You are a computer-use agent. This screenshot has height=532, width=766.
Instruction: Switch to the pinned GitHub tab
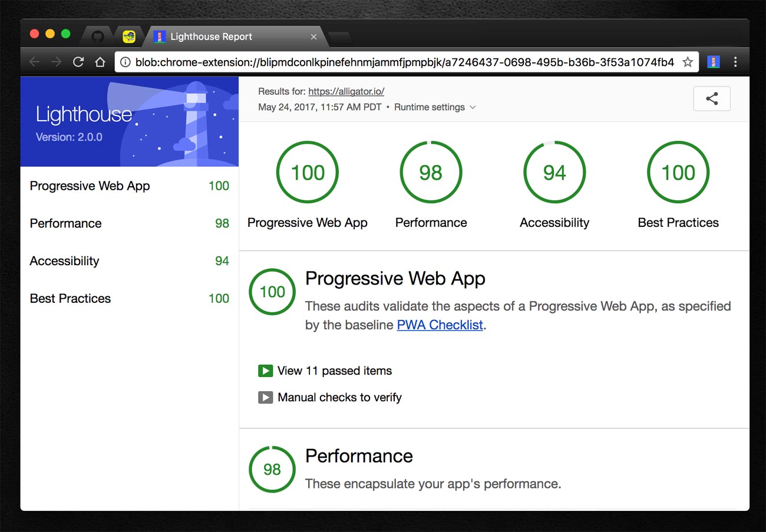tap(98, 37)
